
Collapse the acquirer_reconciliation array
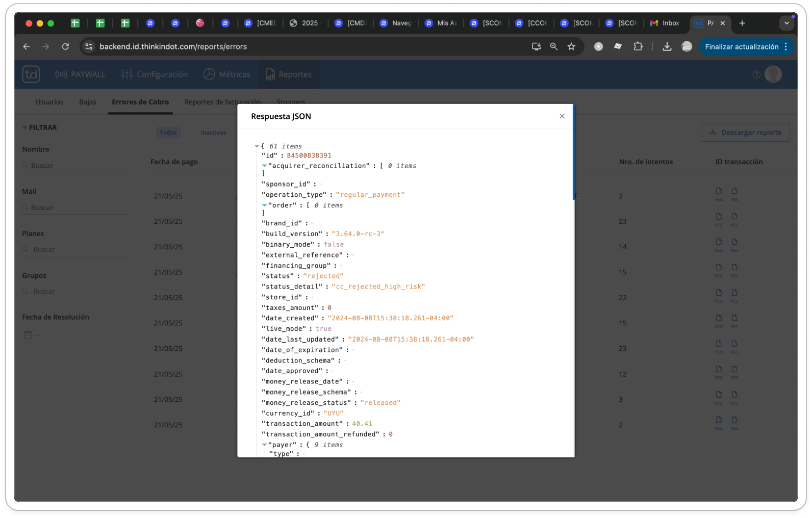click(264, 166)
